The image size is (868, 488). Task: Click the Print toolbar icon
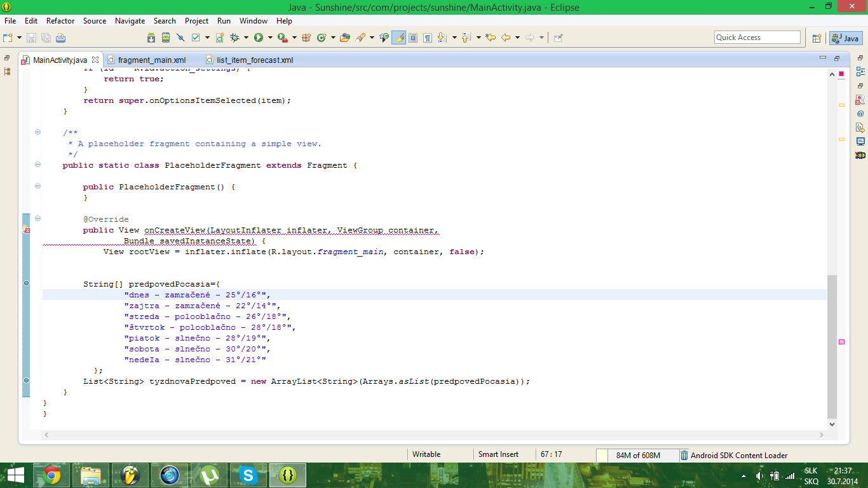(x=60, y=37)
